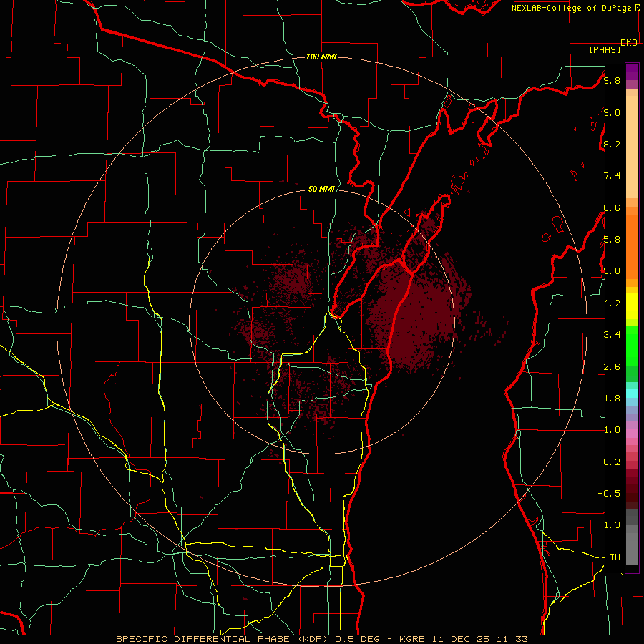This screenshot has height=644, width=644.
Task: Click the 7.4 value on the color scale
Action: [612, 176]
